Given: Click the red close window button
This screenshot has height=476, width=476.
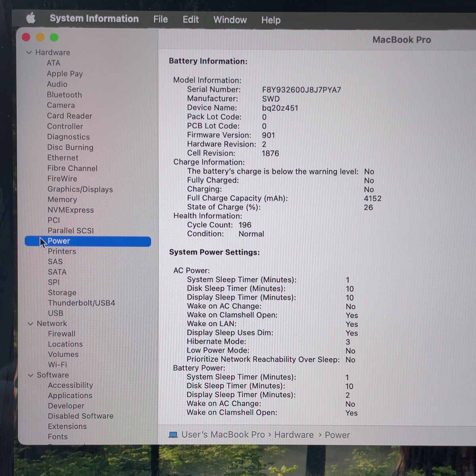Looking at the screenshot, I should coord(26,37).
